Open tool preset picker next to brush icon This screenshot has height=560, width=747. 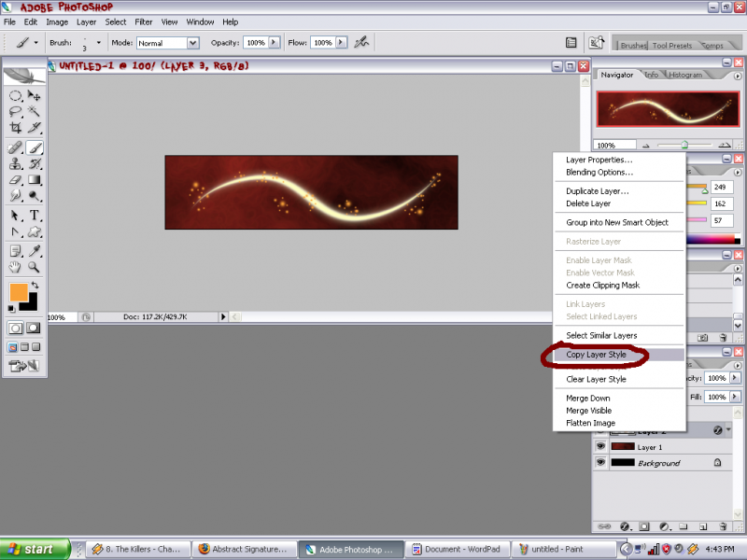(x=35, y=43)
